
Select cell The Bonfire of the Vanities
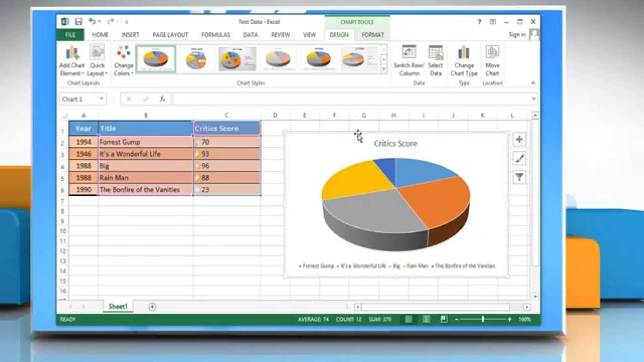pyautogui.click(x=146, y=190)
